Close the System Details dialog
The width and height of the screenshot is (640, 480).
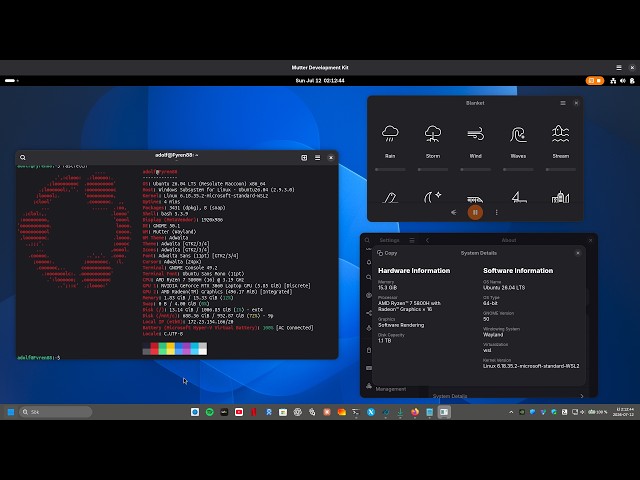(x=578, y=253)
